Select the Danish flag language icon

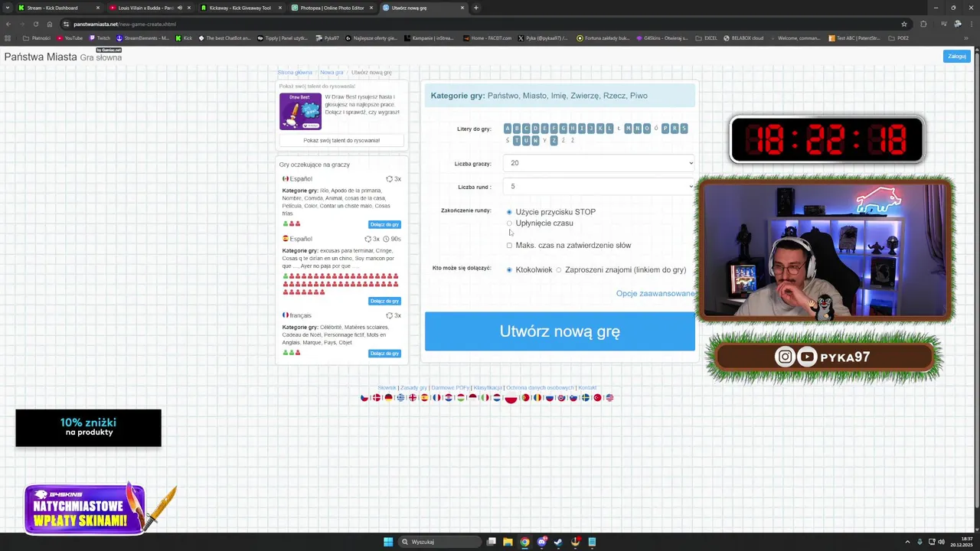tap(377, 397)
